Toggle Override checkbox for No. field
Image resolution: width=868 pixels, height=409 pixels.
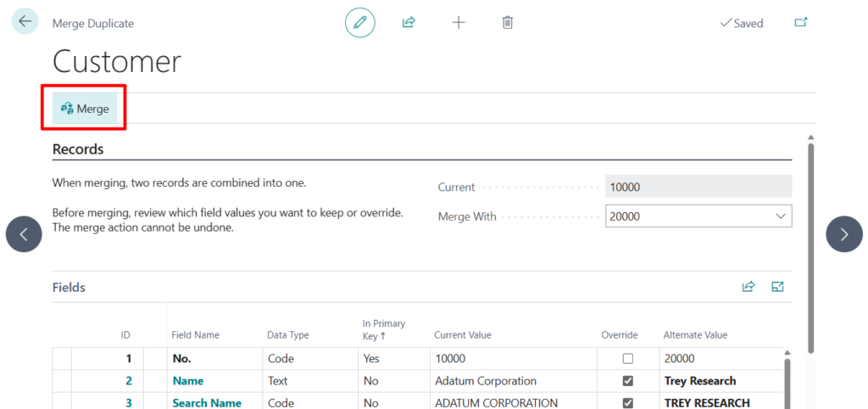(x=628, y=359)
